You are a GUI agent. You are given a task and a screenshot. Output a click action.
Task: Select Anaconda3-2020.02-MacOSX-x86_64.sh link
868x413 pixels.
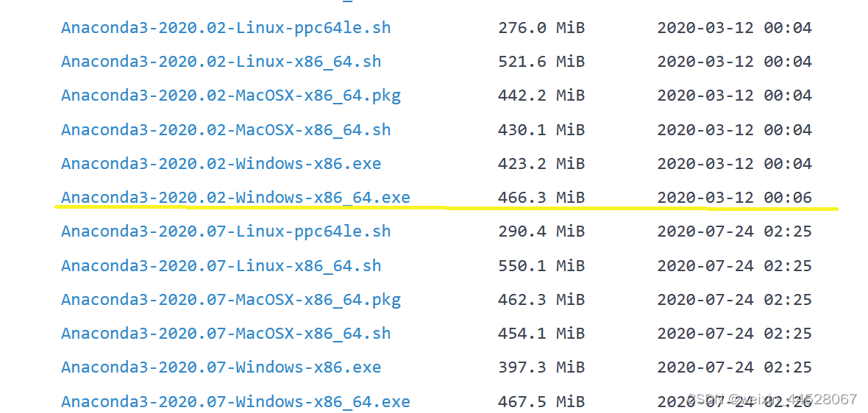(226, 130)
